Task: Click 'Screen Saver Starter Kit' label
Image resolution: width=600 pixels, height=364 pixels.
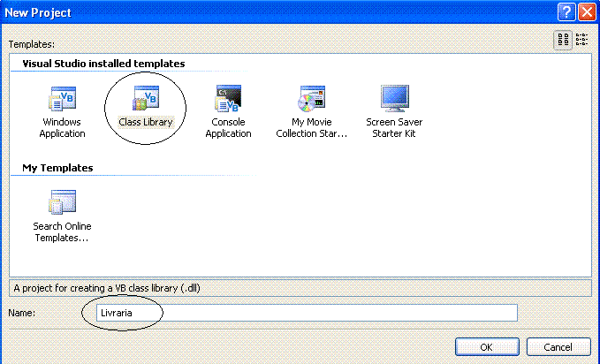Action: click(x=394, y=128)
